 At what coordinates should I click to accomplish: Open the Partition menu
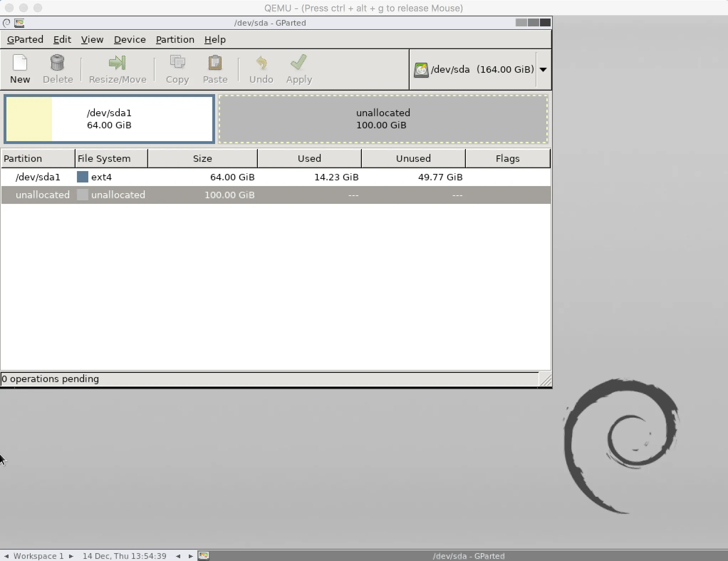(x=175, y=40)
